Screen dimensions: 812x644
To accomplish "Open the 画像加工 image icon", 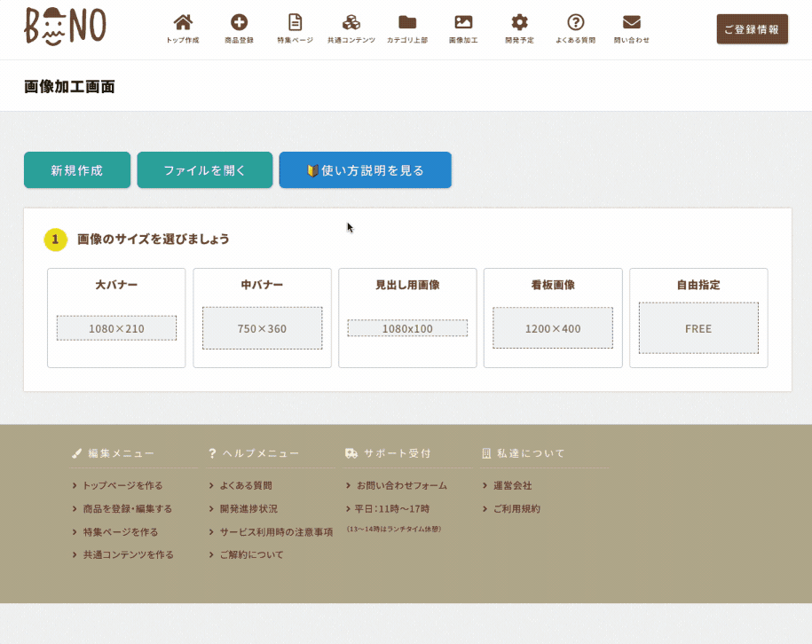I will 463,23.
